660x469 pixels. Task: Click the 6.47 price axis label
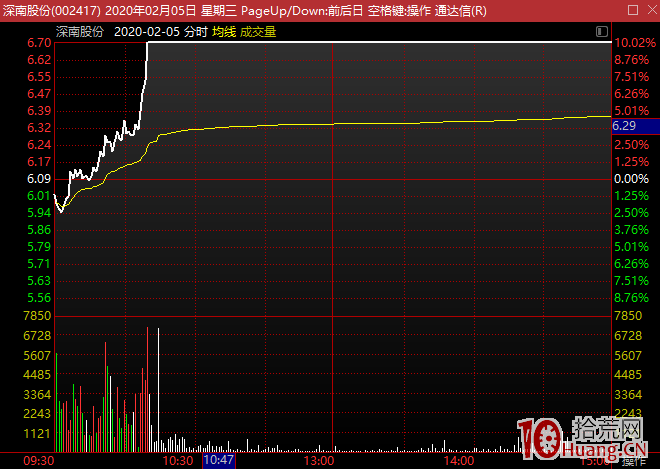39,94
